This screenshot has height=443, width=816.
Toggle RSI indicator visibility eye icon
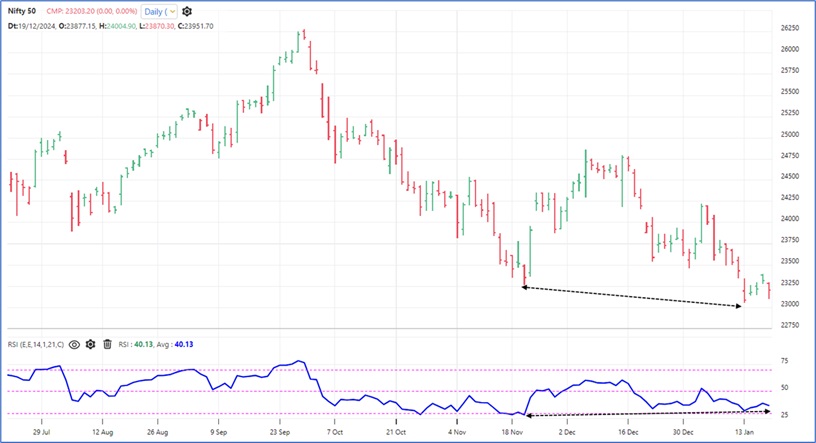(x=74, y=345)
